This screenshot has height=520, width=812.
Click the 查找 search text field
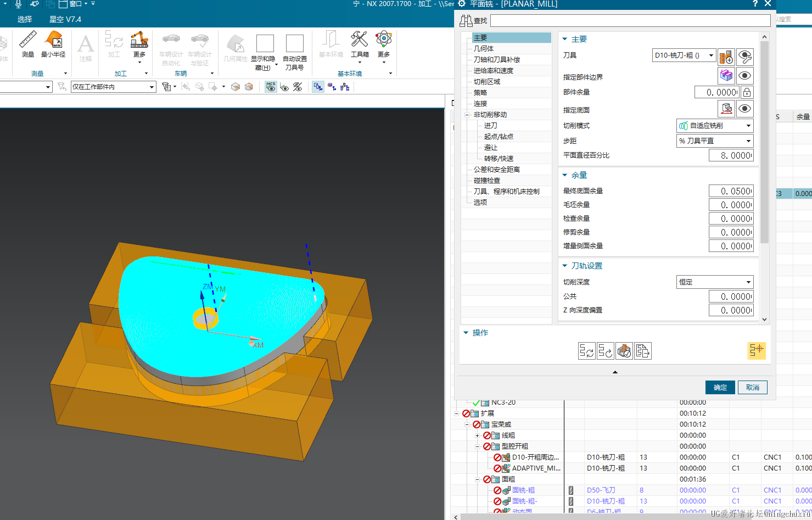(630, 21)
